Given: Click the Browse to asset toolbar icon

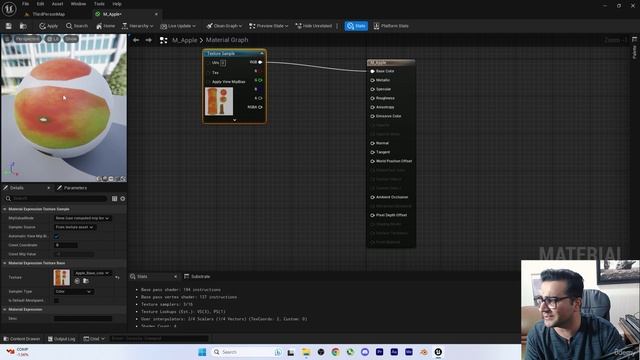Looking at the screenshot, I should tap(23, 26).
